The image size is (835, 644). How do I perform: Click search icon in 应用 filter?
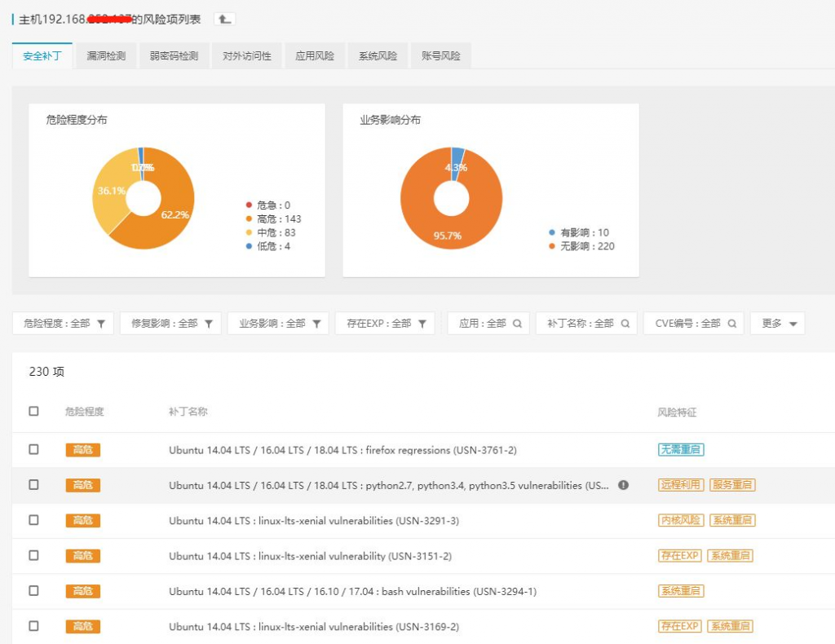517,324
